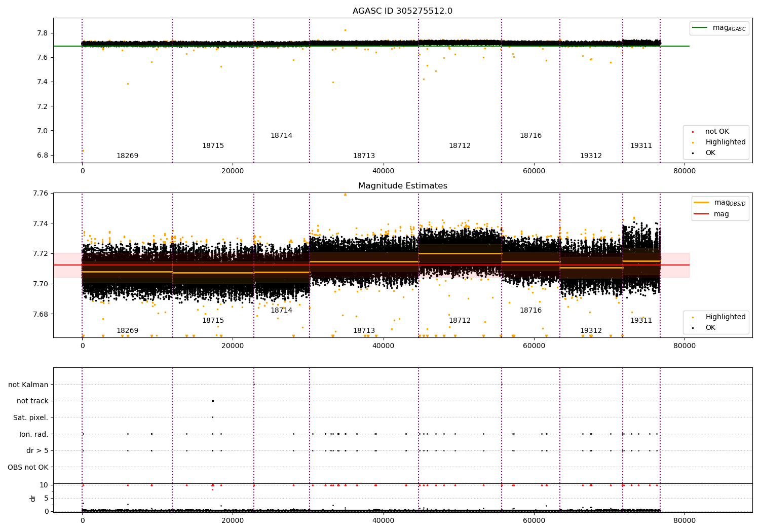Click y-axis tick 7.8 in top plot
Screen dimensions: 760x532
pos(42,33)
